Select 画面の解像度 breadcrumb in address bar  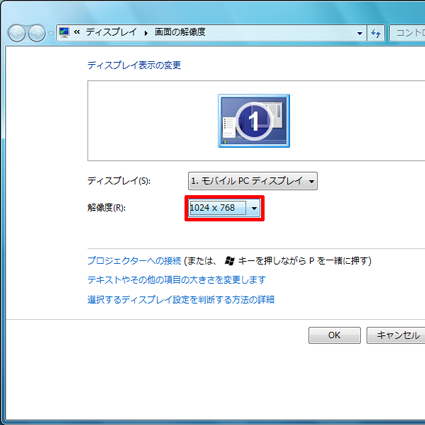tap(180, 32)
